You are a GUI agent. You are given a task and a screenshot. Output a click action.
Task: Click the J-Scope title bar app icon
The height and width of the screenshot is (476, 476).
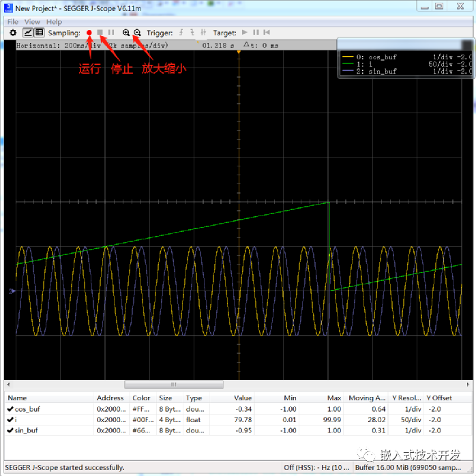[x=8, y=8]
